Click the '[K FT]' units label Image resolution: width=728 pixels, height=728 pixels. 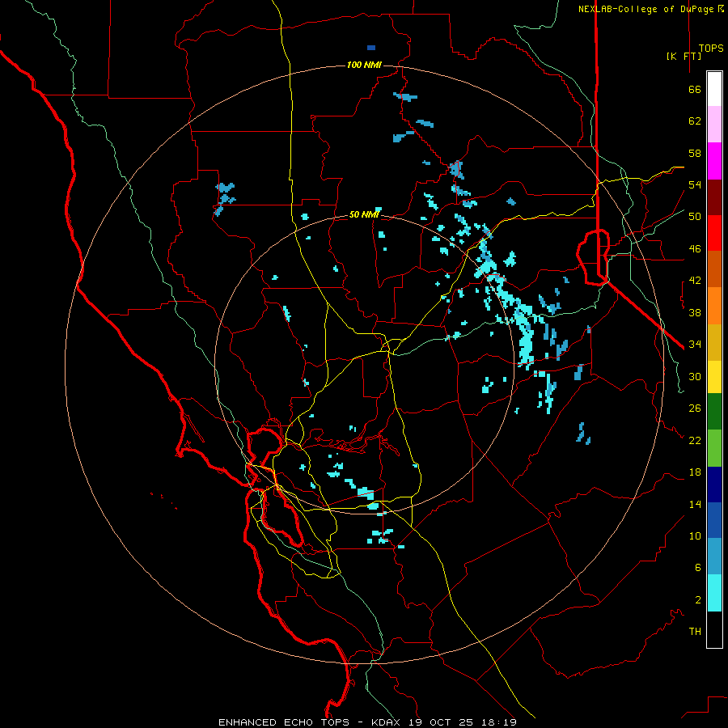pos(684,56)
